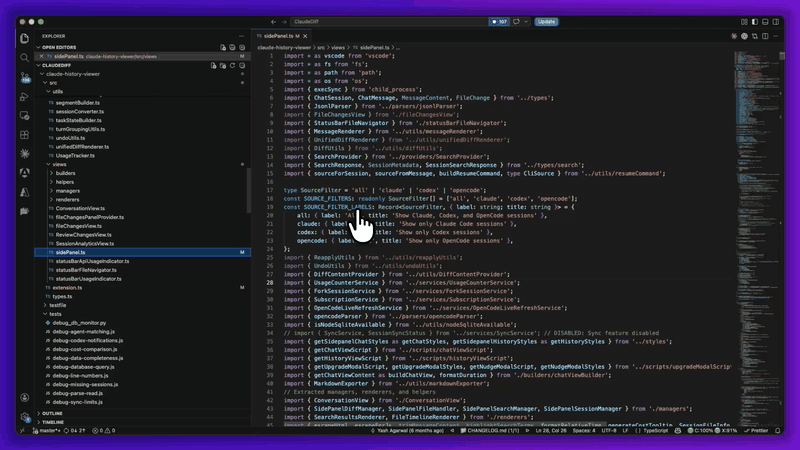Click the 107 counter button in title bar

click(x=499, y=21)
